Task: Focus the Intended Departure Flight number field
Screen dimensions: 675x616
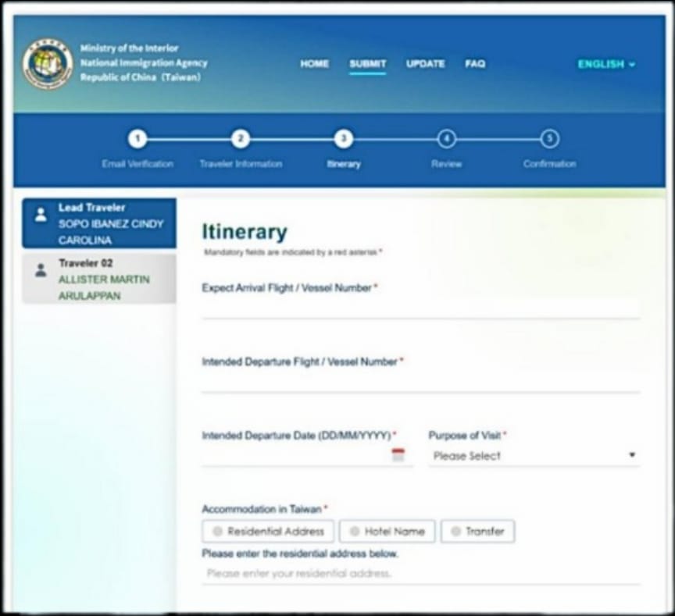Action: [x=420, y=383]
